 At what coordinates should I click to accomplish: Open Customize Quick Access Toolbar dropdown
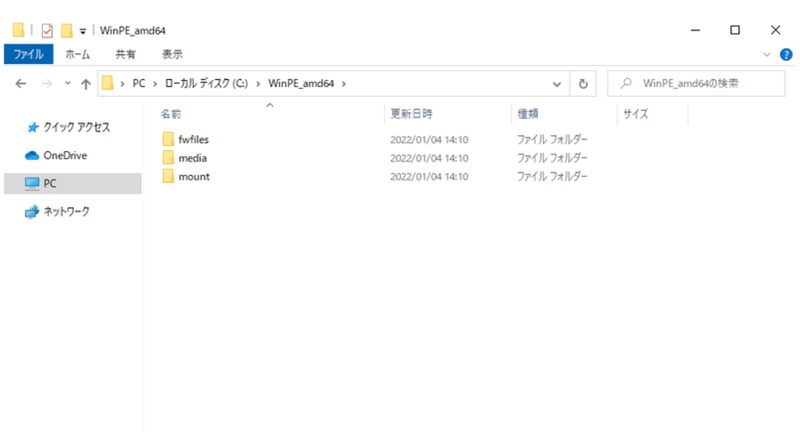click(x=83, y=31)
